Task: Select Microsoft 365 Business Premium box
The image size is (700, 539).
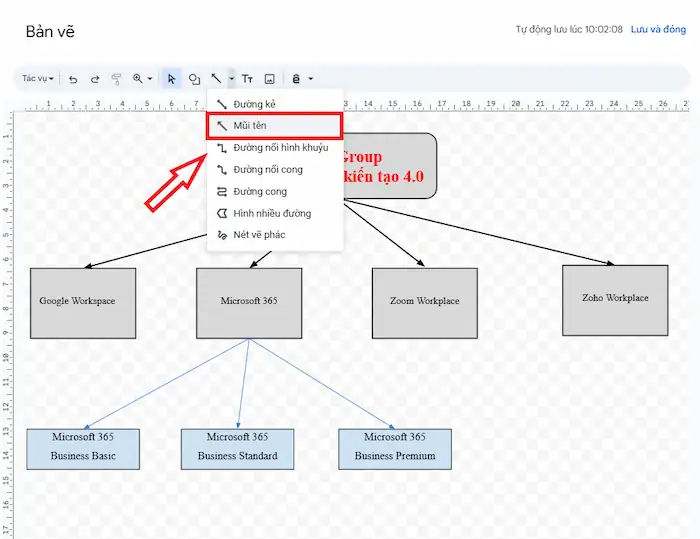Action: (x=395, y=449)
